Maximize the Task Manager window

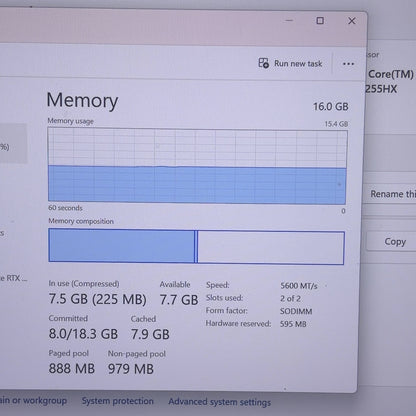tap(320, 21)
